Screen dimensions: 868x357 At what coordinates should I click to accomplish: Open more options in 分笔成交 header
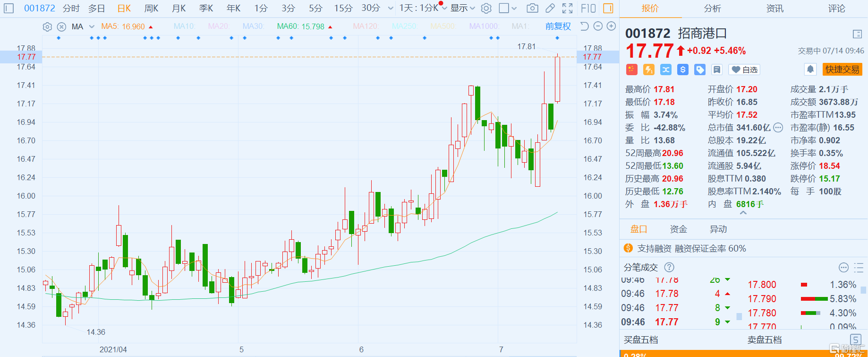pyautogui.click(x=843, y=268)
